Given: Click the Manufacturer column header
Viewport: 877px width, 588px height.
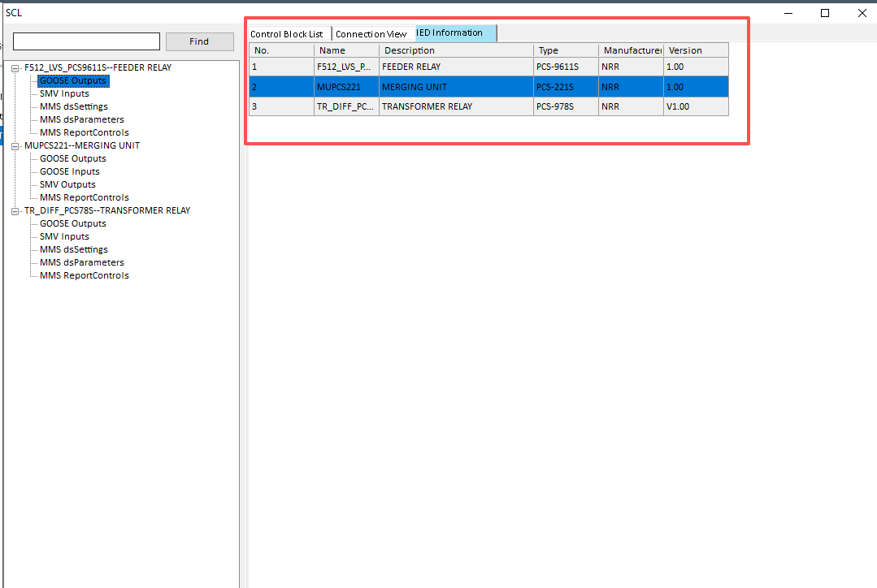Looking at the screenshot, I should (630, 50).
